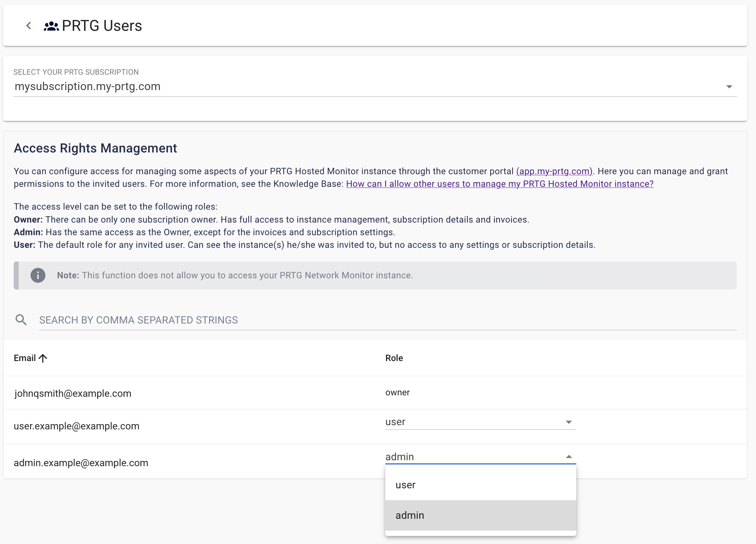Viewport: 756px width, 544px height.
Task: Click the admin.example@example.com email cell
Action: click(x=81, y=463)
